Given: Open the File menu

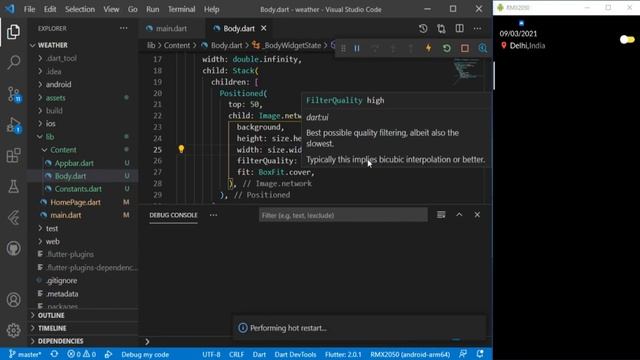Looking at the screenshot, I should pyautogui.click(x=29, y=9).
